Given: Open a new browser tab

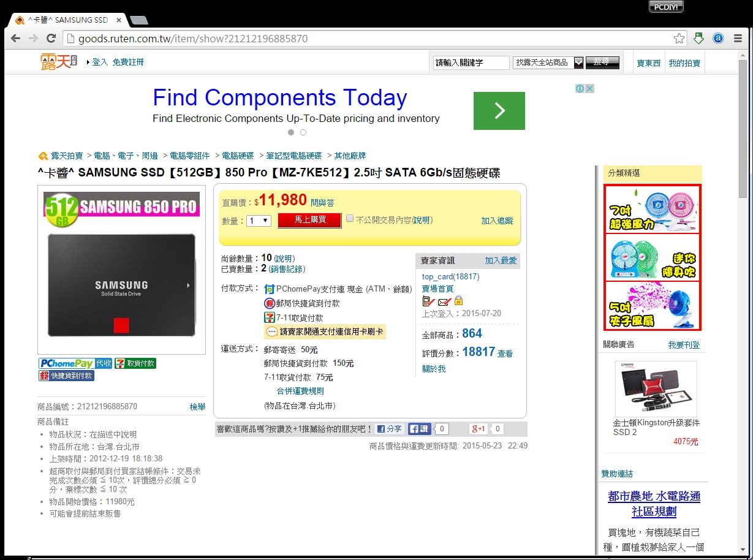Looking at the screenshot, I should point(139,20).
